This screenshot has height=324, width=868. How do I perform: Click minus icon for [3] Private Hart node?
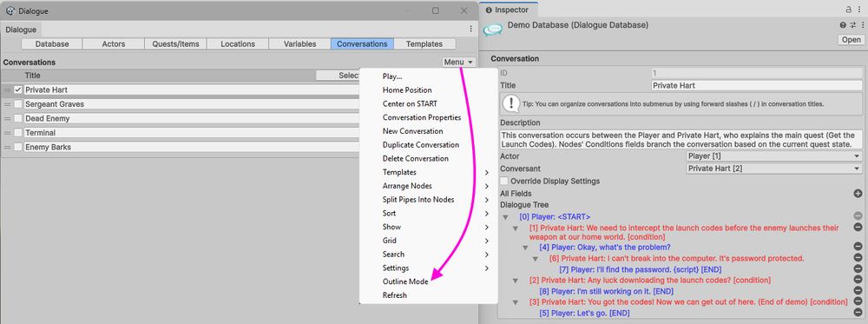858,302
